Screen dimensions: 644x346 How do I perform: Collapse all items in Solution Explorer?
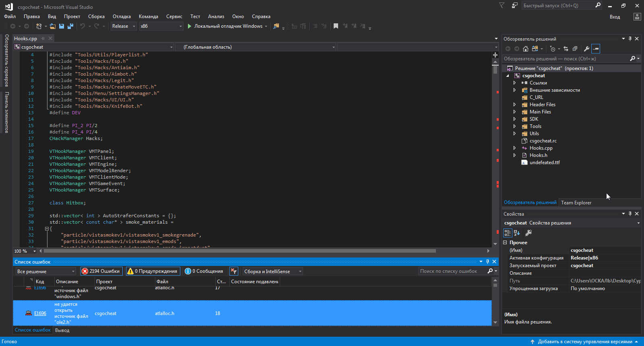click(575, 49)
